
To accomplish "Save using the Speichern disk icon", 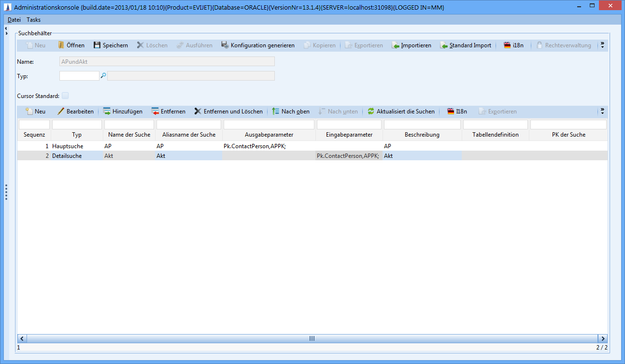I will click(x=97, y=45).
